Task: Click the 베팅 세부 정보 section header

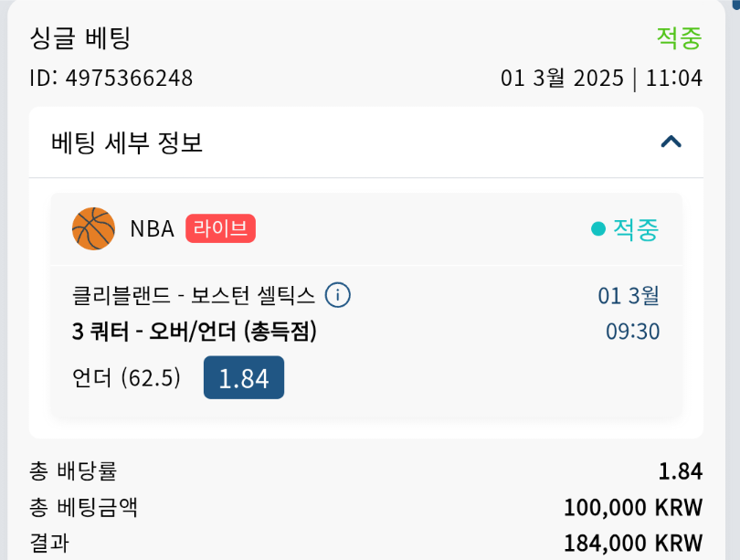Action: tap(128, 143)
